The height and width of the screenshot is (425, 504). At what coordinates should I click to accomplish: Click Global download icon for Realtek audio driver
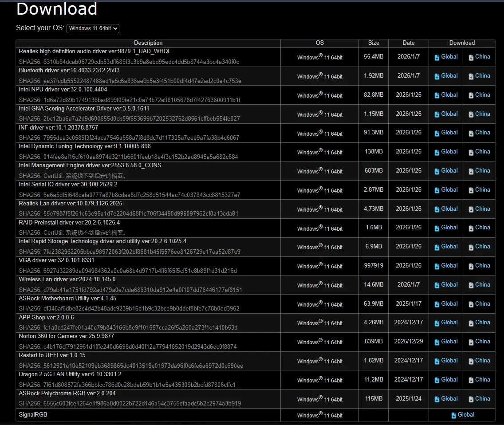tap(437, 58)
